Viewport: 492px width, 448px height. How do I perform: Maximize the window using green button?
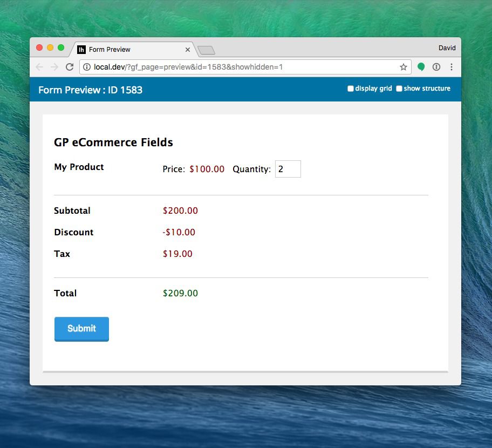pyautogui.click(x=61, y=47)
